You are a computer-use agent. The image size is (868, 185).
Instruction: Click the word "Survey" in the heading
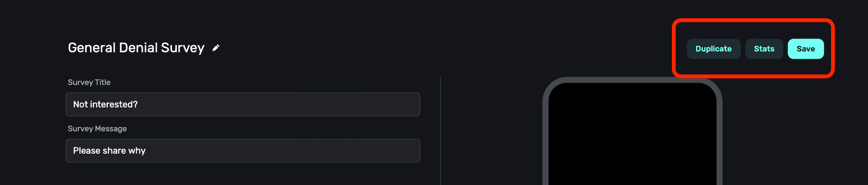coord(183,48)
